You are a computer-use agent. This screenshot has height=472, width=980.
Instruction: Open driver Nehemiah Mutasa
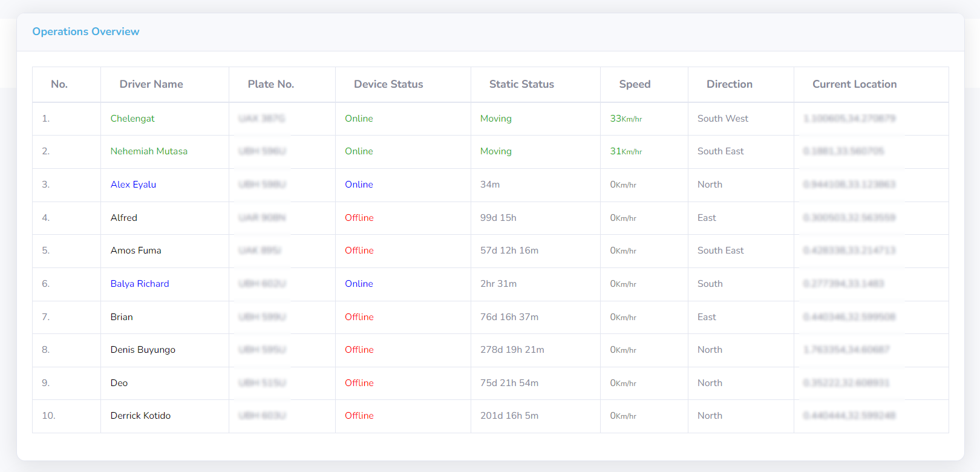(149, 151)
